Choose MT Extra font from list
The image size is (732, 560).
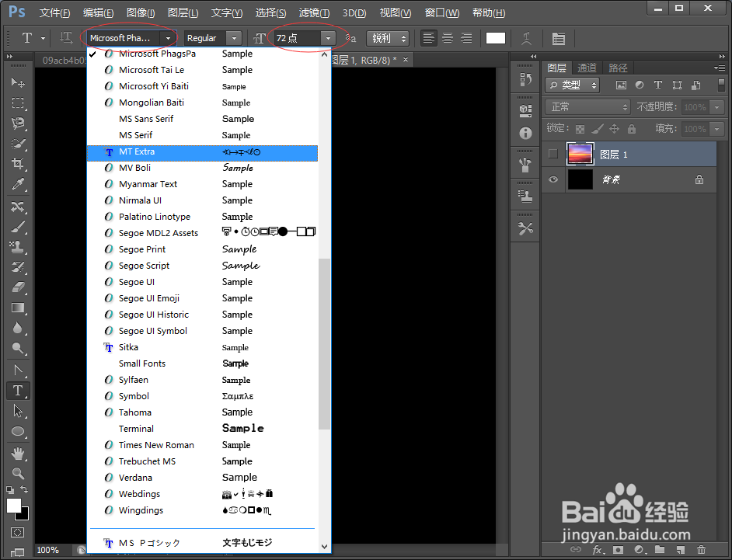[202, 151]
